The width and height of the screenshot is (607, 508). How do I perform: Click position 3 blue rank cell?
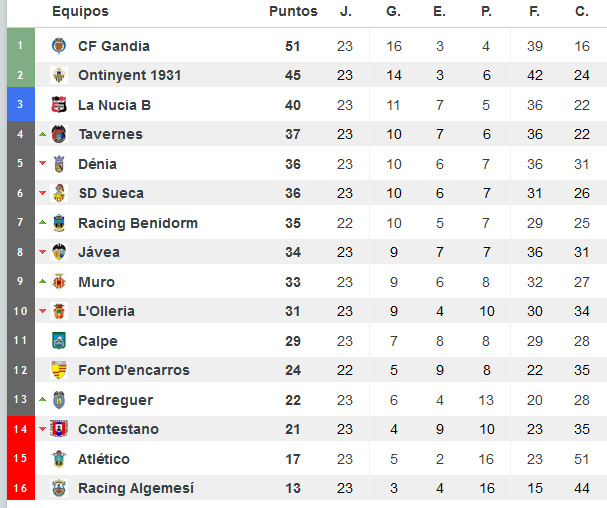[x=19, y=105]
